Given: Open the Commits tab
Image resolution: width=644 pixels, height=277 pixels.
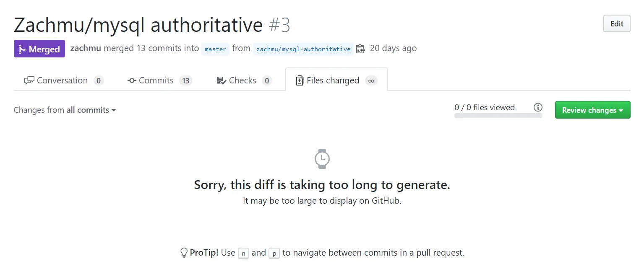Looking at the screenshot, I should point(156,80).
